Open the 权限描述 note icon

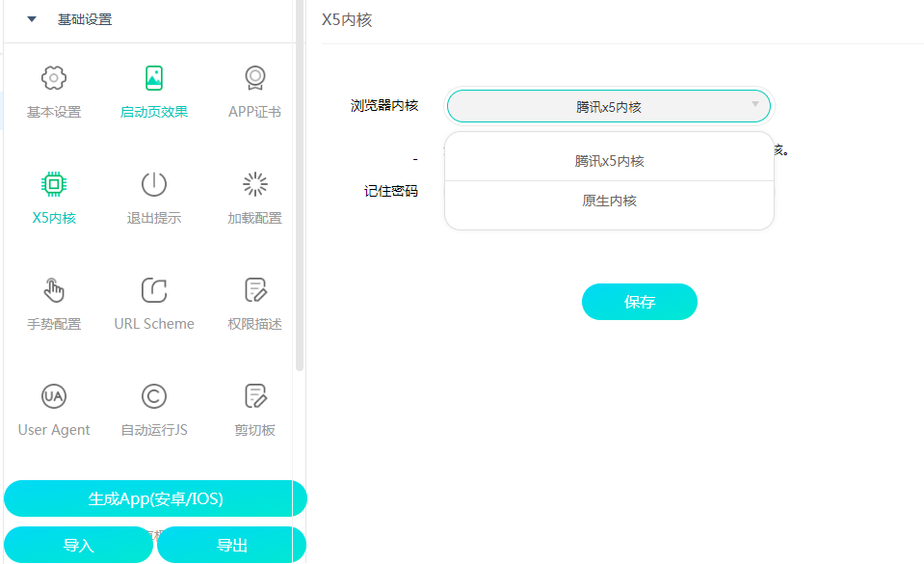255,289
